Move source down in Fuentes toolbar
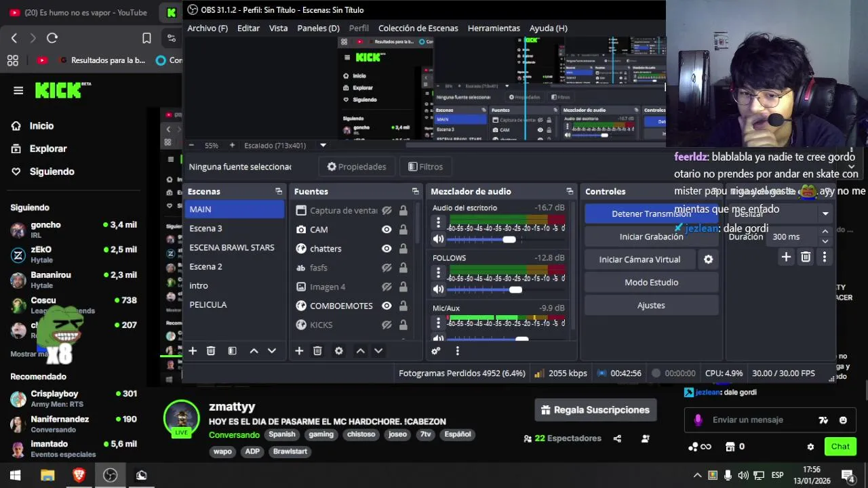Image resolution: width=868 pixels, height=488 pixels. tap(378, 350)
